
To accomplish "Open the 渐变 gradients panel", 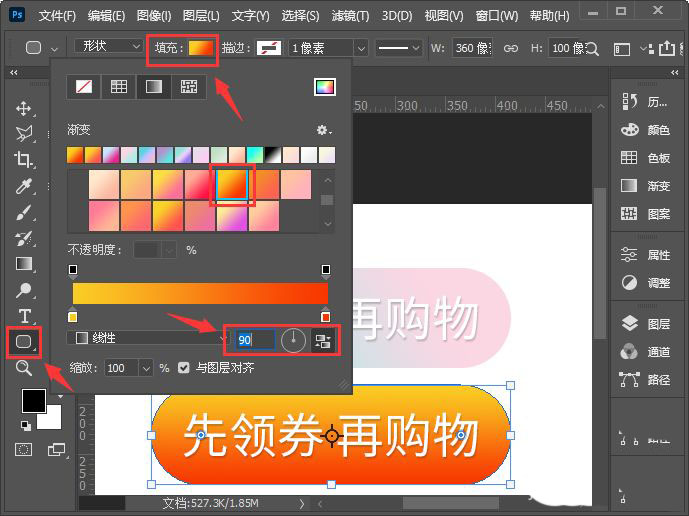I will tap(645, 186).
